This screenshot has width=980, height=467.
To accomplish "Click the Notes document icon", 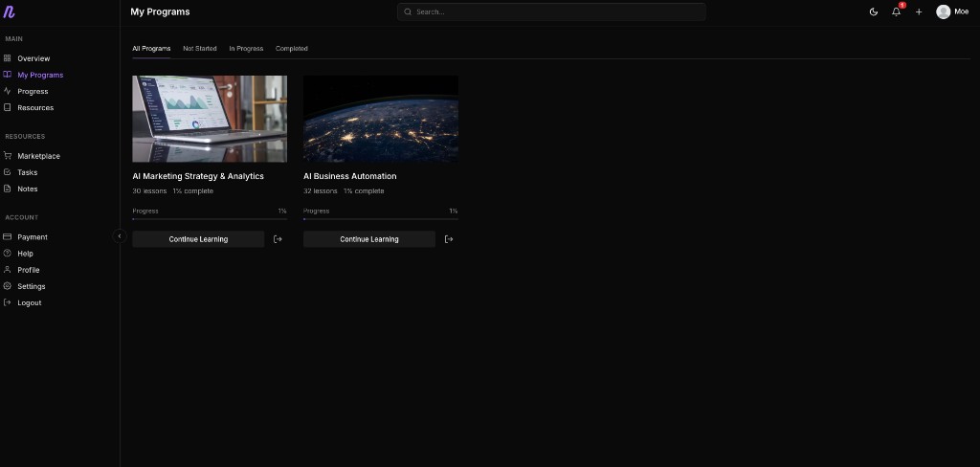I will coord(8,189).
